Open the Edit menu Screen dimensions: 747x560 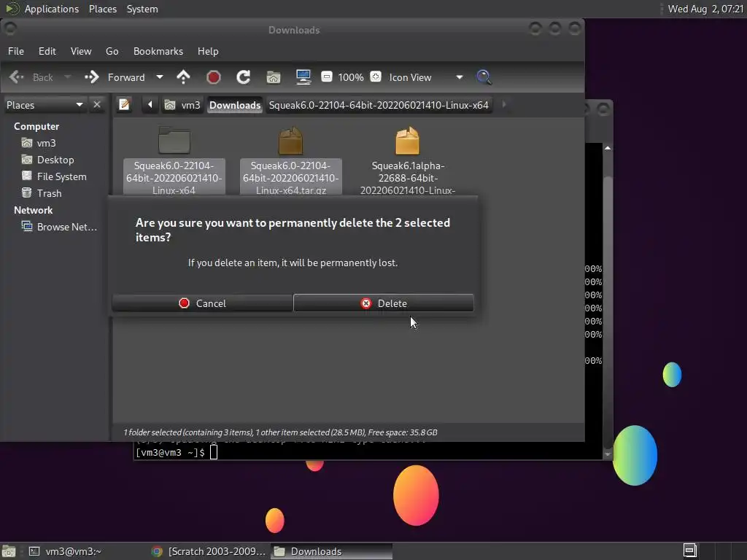(47, 51)
